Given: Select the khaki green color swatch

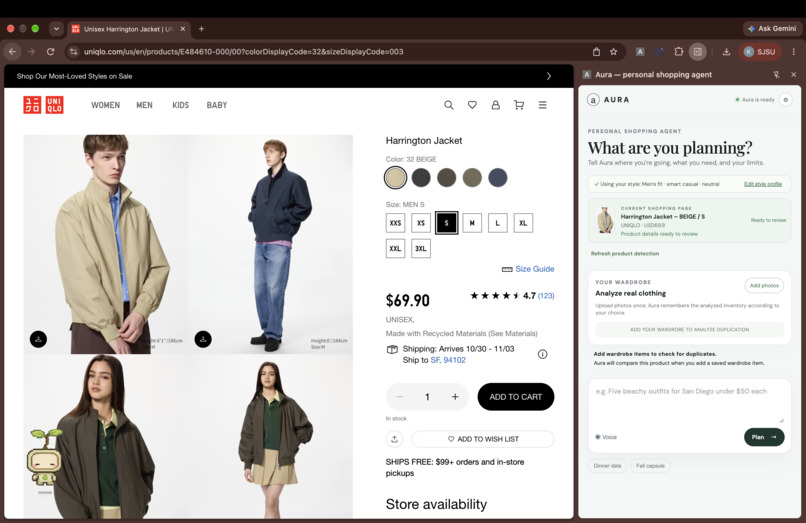Looking at the screenshot, I should (472, 178).
